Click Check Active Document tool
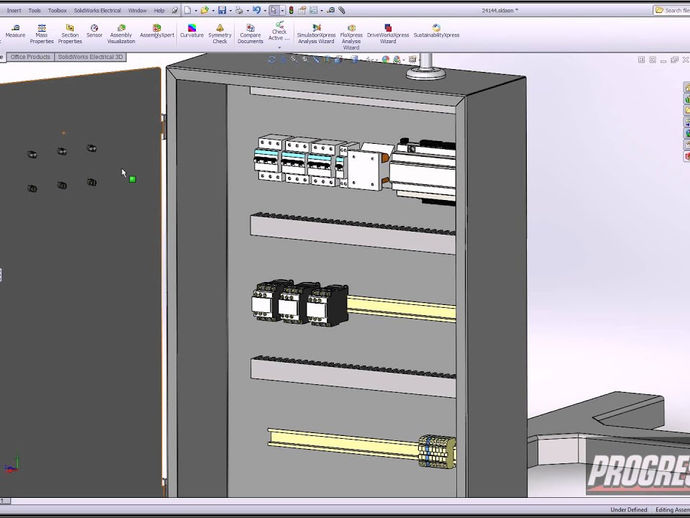This screenshot has height=518, width=690. tap(279, 31)
